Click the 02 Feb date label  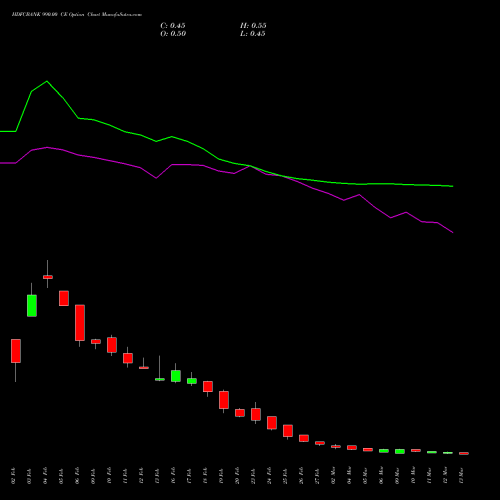tap(13, 476)
